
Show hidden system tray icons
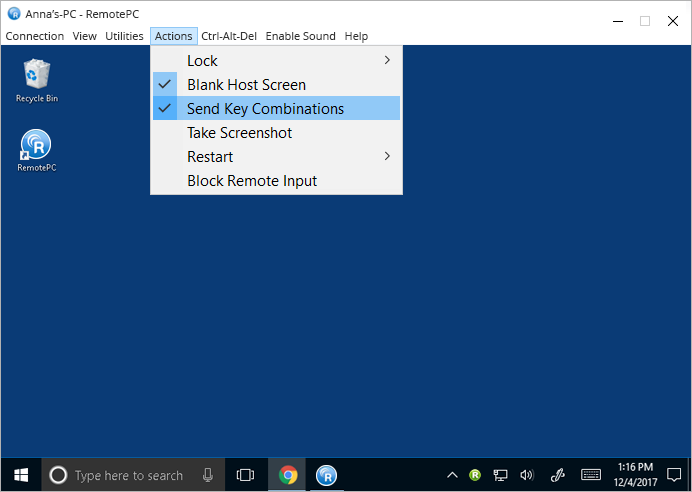(452, 475)
